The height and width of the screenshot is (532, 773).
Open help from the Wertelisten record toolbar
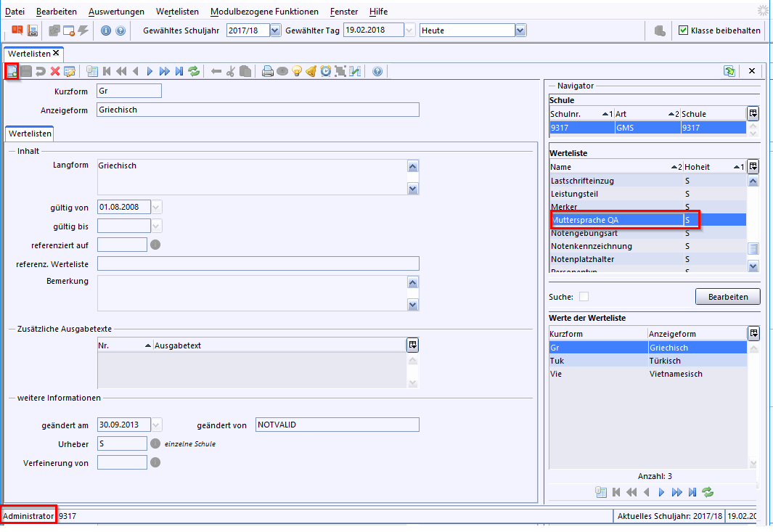(x=377, y=72)
